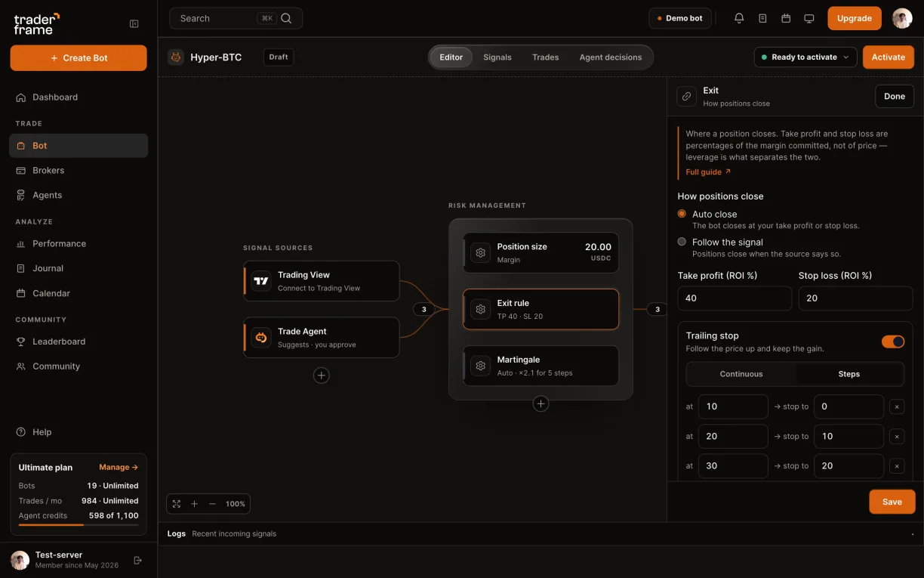
Task: Open Calendar in sidebar
Action: pyautogui.click(x=79, y=293)
